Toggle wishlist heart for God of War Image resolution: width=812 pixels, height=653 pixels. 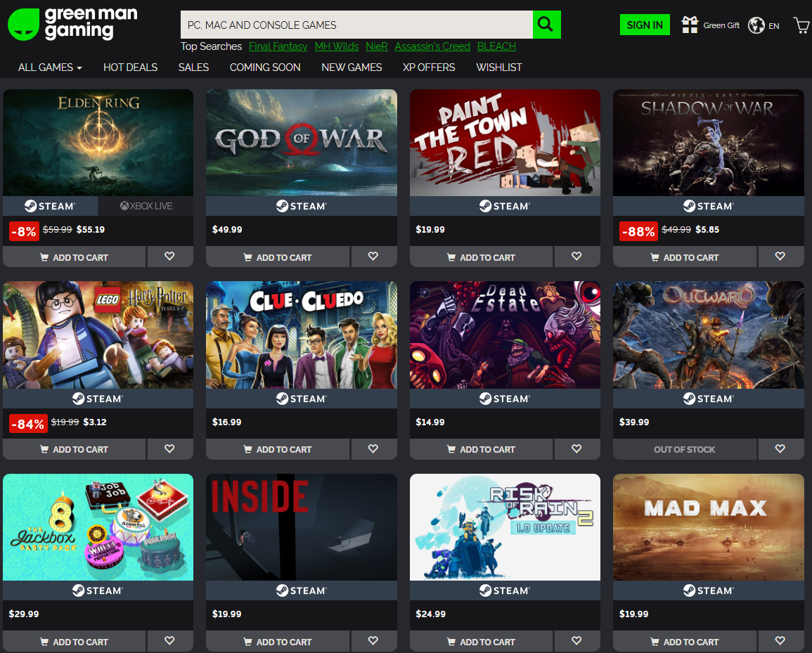pos(373,257)
